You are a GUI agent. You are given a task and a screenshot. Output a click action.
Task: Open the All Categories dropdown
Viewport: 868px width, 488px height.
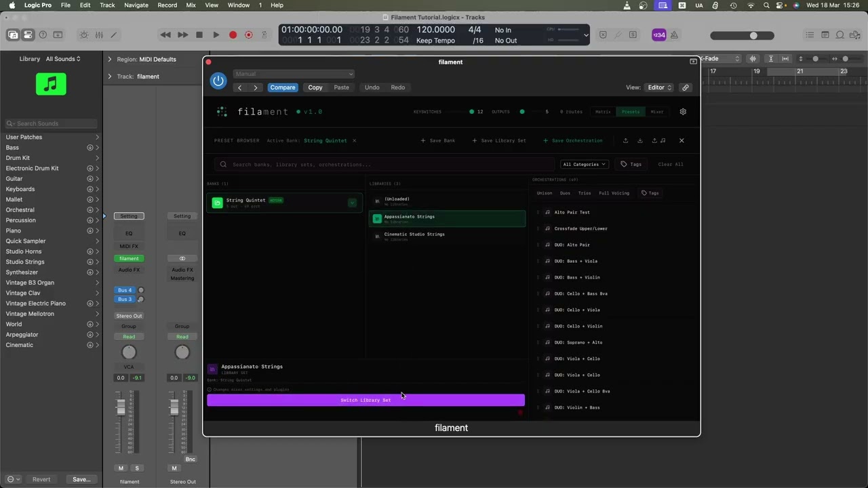(x=584, y=164)
